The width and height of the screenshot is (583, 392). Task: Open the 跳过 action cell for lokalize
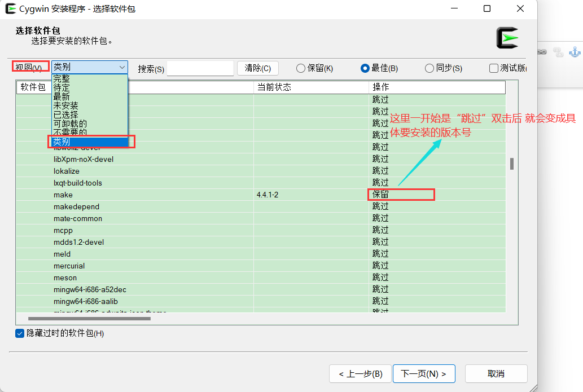pyautogui.click(x=380, y=171)
